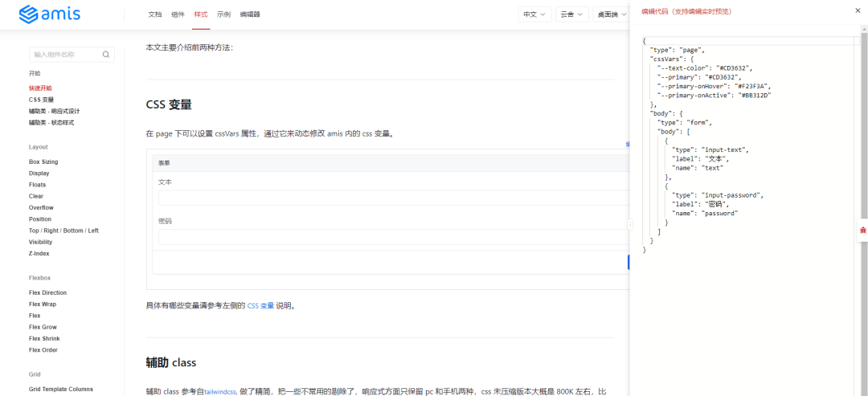Open the 云舍 theme dropdown
Image resolution: width=868 pixels, height=396 pixels.
pos(571,14)
